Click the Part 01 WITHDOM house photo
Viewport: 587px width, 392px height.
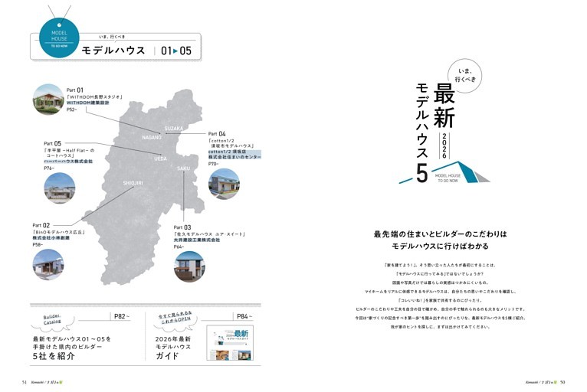(48, 99)
